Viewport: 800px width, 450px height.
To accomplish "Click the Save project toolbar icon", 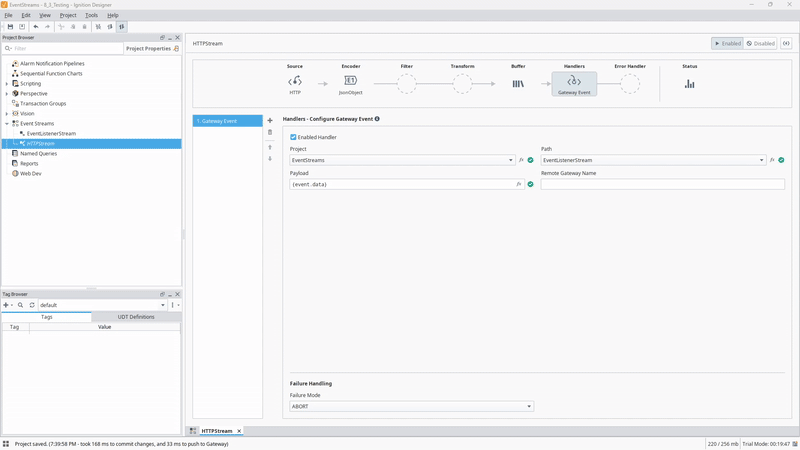I will pos(10,27).
